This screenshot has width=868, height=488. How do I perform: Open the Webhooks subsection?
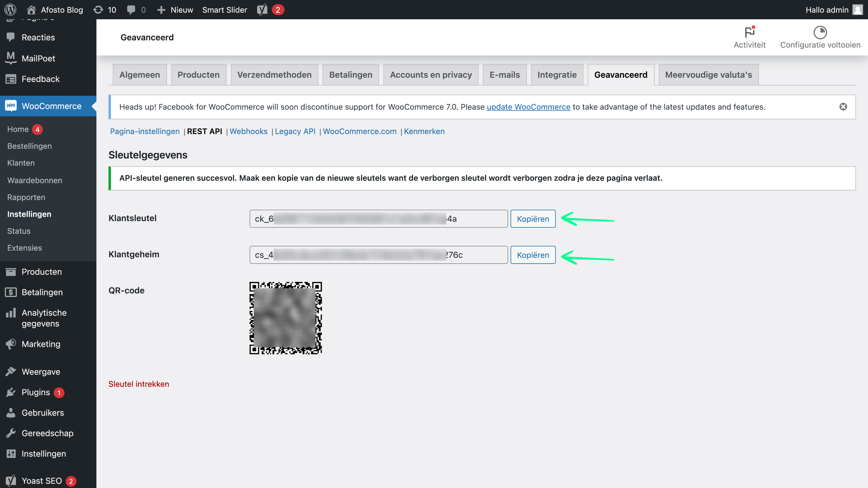tap(248, 131)
